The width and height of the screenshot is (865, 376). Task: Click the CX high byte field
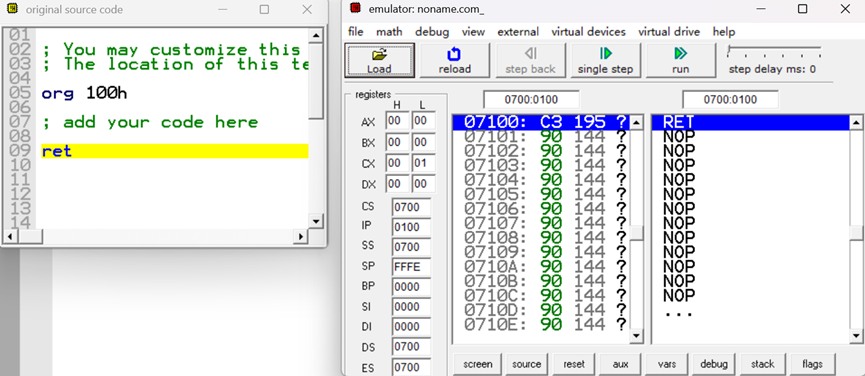[397, 163]
